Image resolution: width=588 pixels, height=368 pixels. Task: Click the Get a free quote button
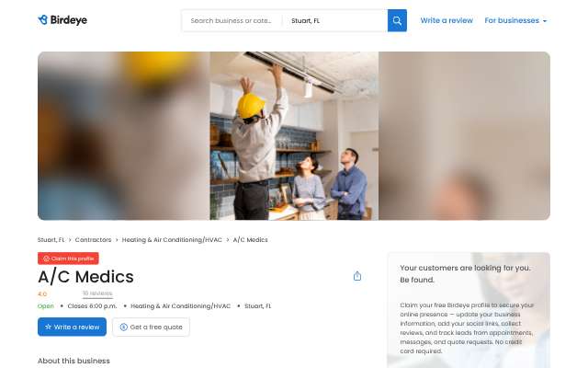(x=151, y=328)
